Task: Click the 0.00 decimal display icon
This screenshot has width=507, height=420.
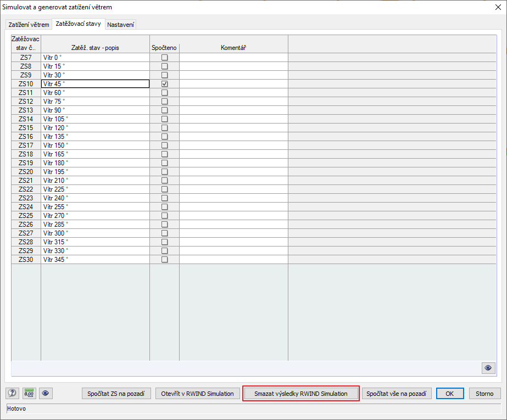Action: pyautogui.click(x=29, y=393)
